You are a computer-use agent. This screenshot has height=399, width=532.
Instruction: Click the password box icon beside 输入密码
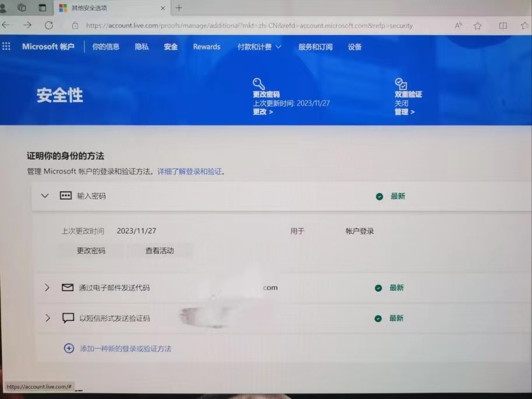(x=65, y=195)
